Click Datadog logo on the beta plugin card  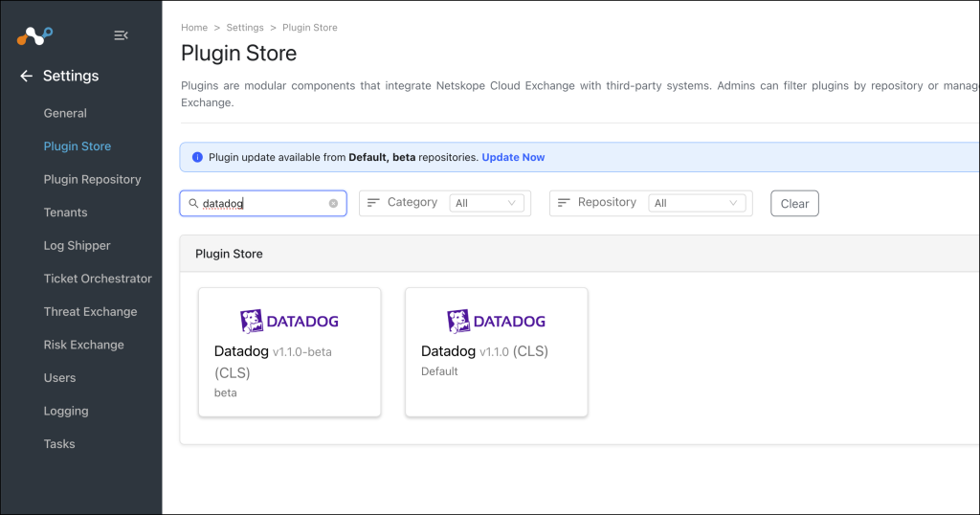click(289, 322)
